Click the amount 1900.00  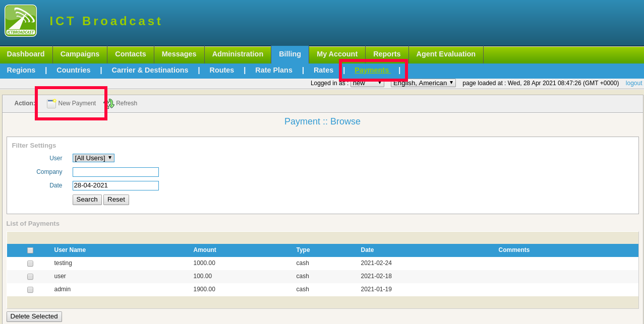[204, 289]
